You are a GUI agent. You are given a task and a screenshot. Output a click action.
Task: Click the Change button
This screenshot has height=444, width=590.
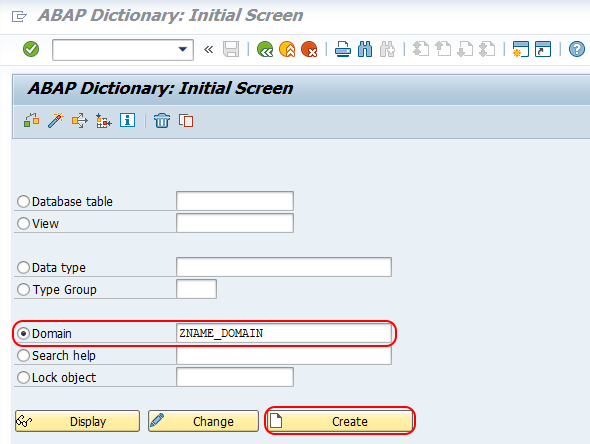pos(204,421)
